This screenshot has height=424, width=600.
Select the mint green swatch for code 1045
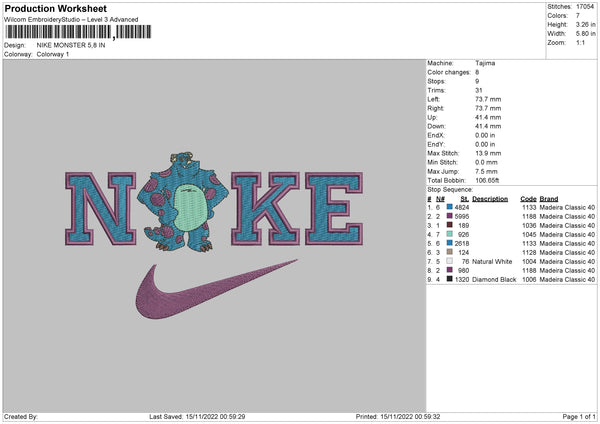[450, 234]
